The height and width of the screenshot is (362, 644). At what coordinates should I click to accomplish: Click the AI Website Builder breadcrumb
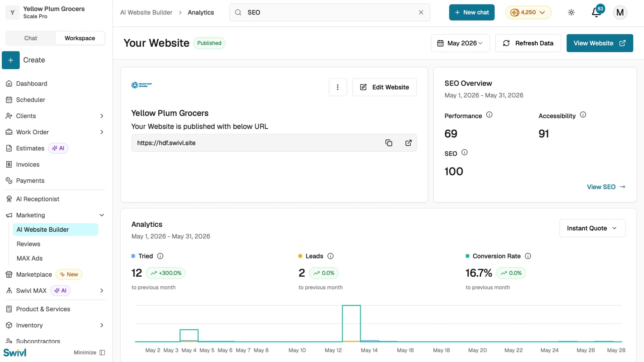click(146, 12)
